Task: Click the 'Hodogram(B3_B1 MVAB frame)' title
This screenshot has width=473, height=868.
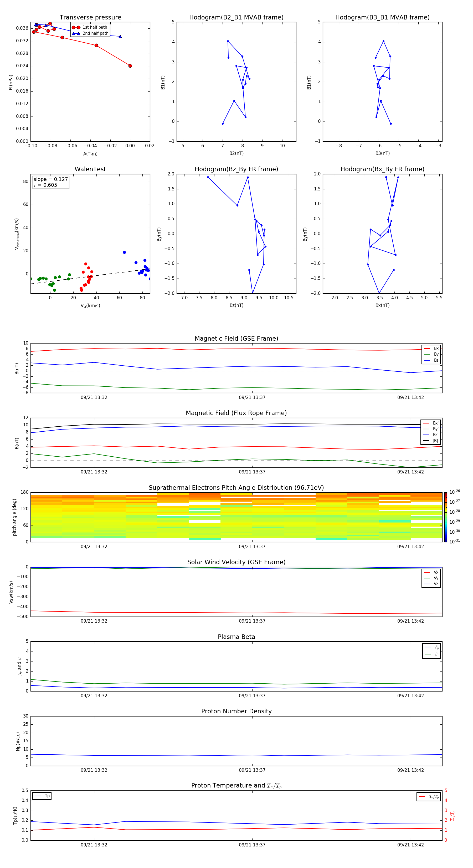Action: click(x=382, y=18)
